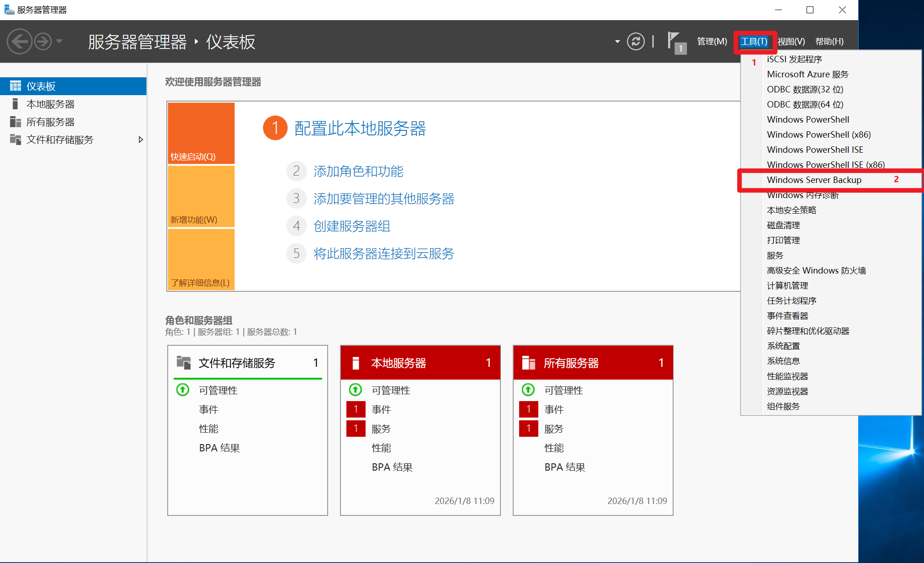Open dropdown arrow left of refresh icon
Viewport: 924px width, 563px height.
[617, 42]
